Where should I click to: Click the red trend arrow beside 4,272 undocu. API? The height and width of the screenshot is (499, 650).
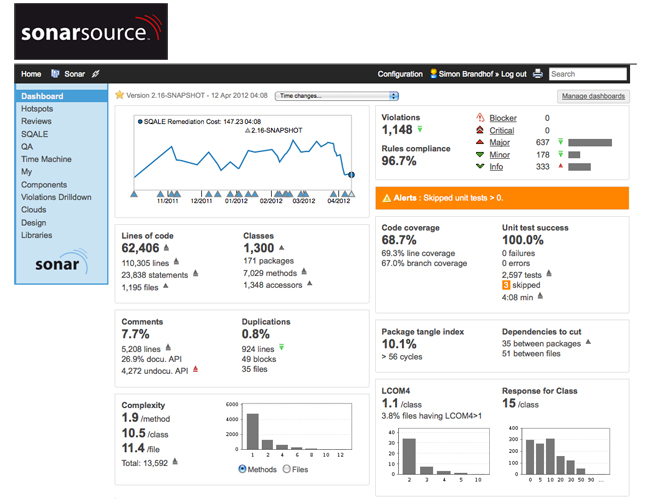click(195, 369)
